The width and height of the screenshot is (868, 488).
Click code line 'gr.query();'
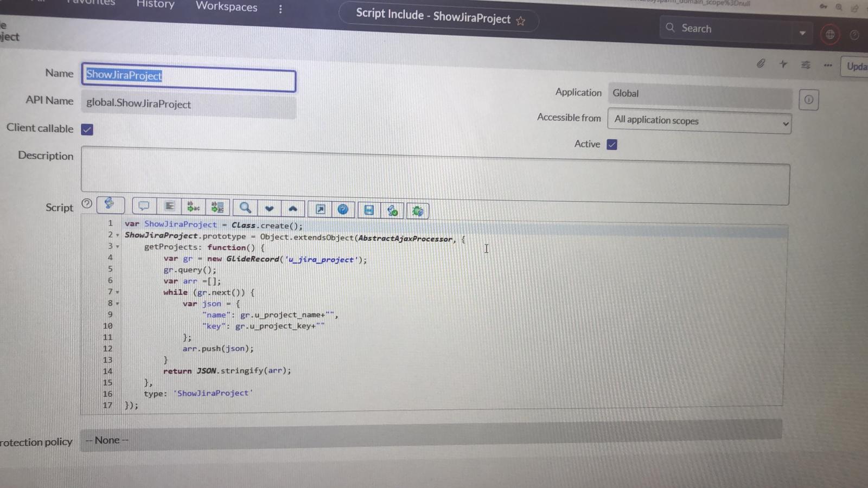[x=190, y=270]
